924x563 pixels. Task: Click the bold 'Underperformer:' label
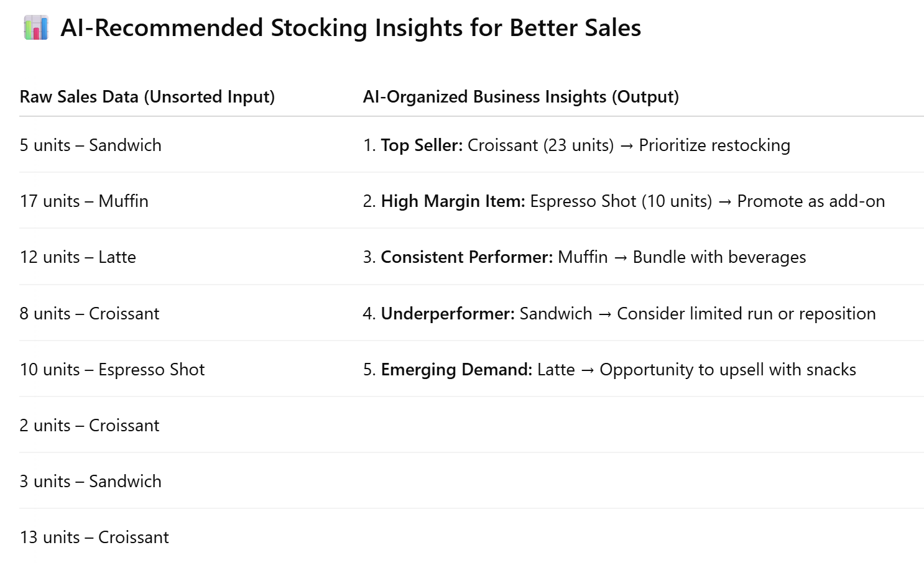pos(448,314)
